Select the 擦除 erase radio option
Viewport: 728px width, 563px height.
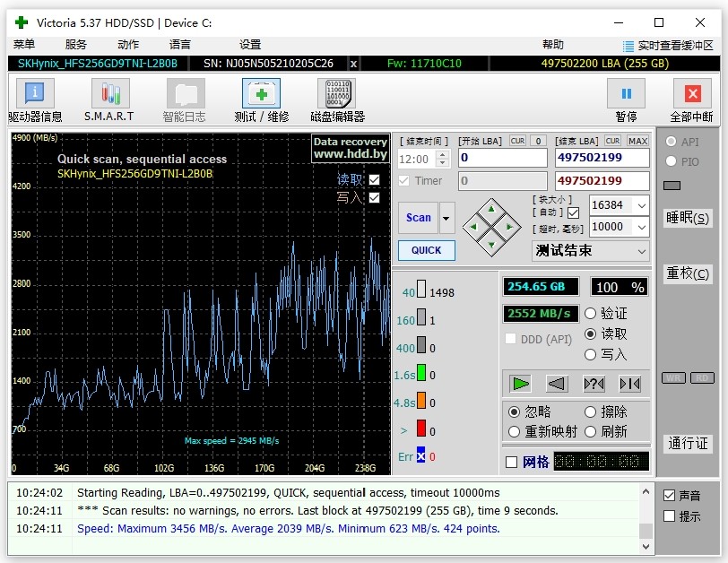click(591, 411)
